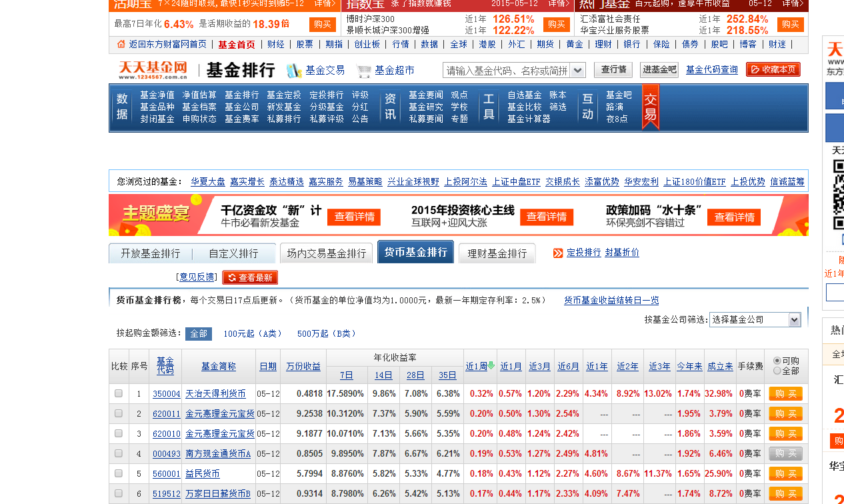Click the 基金超市 shopping cart icon
Screen dimensions: 844x504
click(x=363, y=71)
